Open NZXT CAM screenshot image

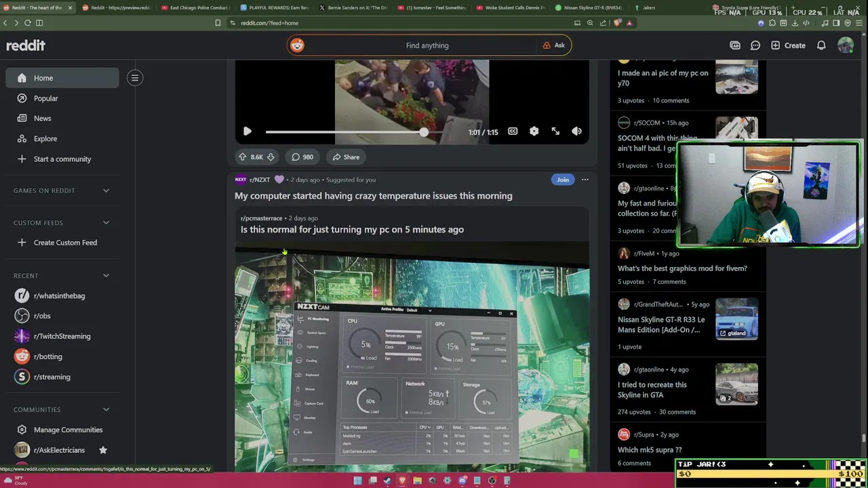(412, 357)
